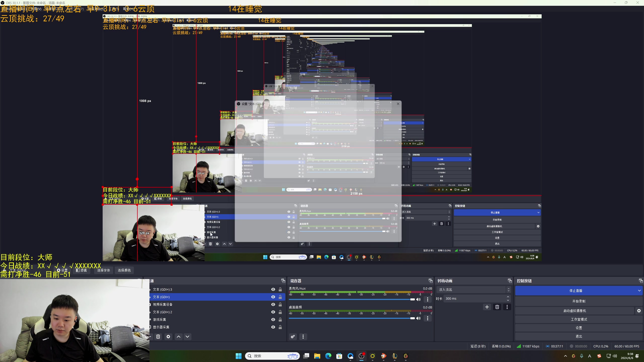Open the Windows Start menu

tap(238, 356)
